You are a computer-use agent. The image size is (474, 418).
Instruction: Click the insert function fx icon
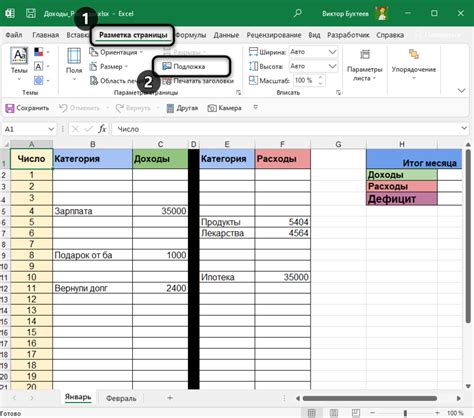pyautogui.click(x=102, y=129)
